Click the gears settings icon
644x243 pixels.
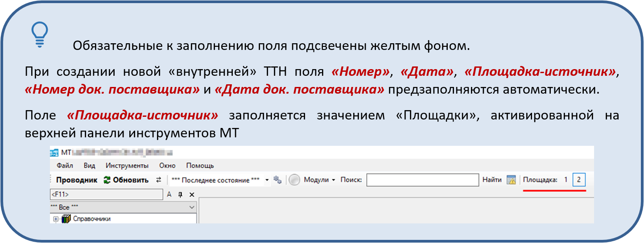[x=277, y=180]
